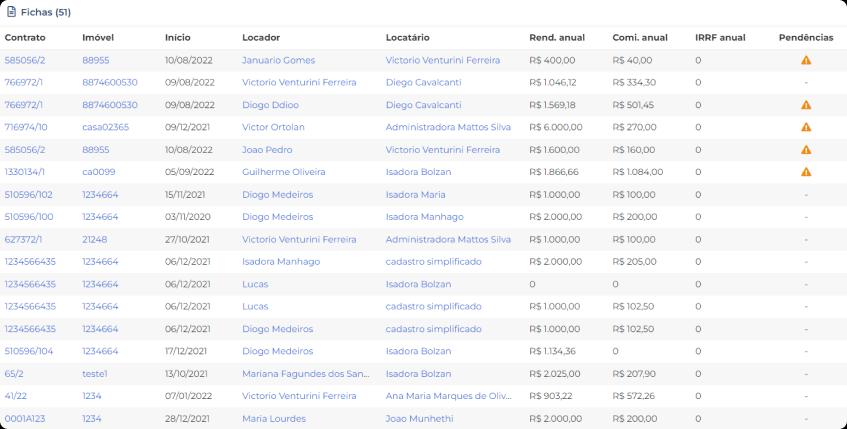This screenshot has width=847, height=429.
Task: Sort by Contrato column header
Action: (x=25, y=37)
